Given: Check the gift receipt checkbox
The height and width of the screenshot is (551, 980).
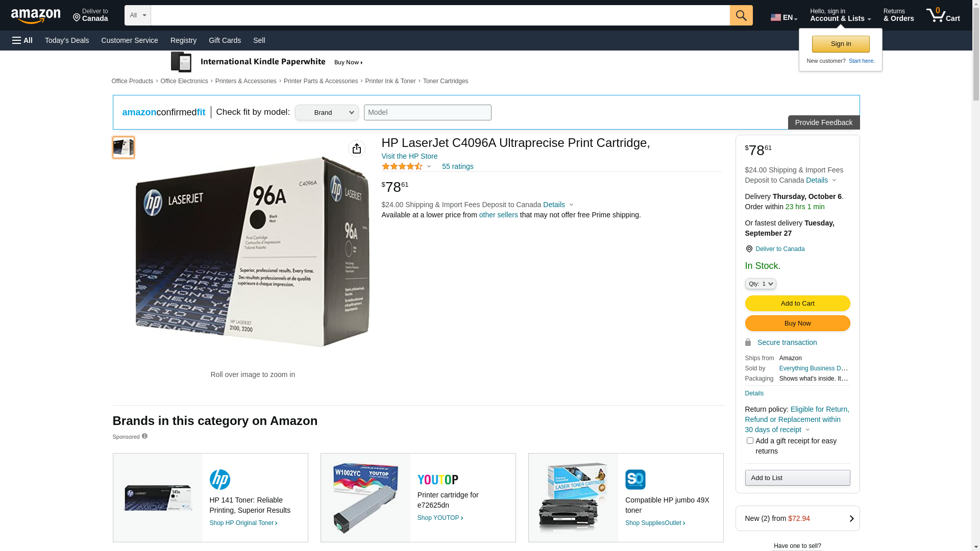Looking at the screenshot, I should pos(750,440).
